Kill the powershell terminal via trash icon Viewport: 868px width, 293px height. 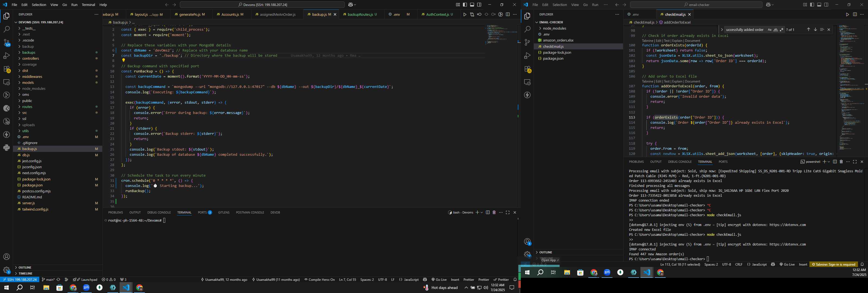tap(841, 162)
